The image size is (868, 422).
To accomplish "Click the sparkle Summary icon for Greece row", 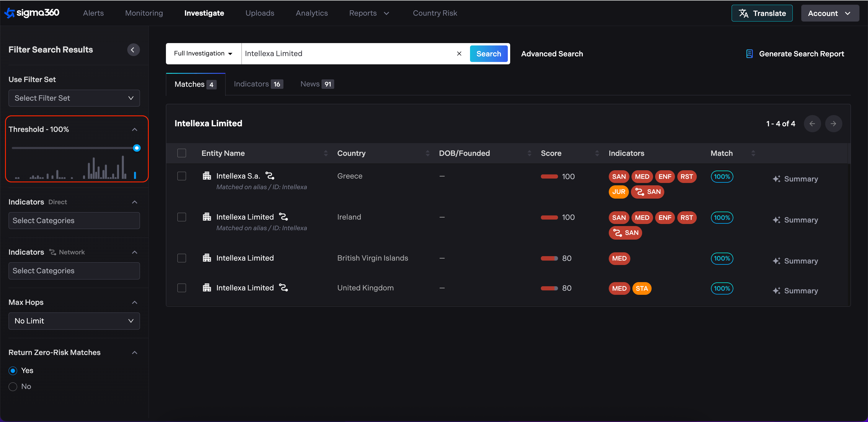I will [x=776, y=179].
